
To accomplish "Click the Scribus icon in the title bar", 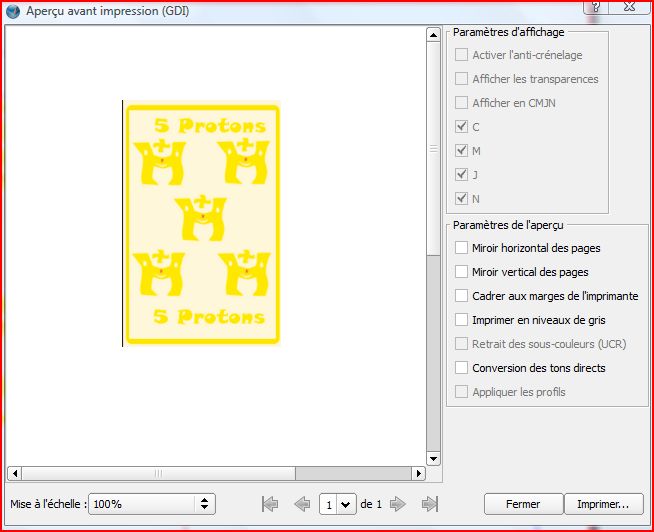I will click(13, 11).
